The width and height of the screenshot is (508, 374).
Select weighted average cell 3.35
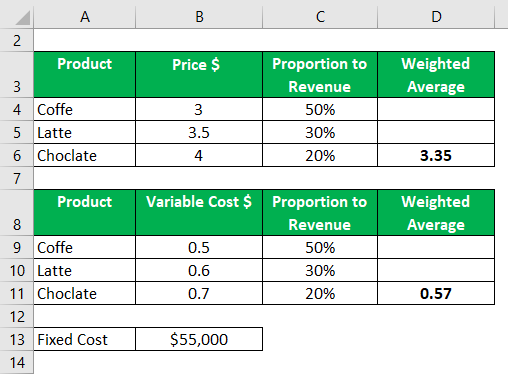[x=436, y=155]
